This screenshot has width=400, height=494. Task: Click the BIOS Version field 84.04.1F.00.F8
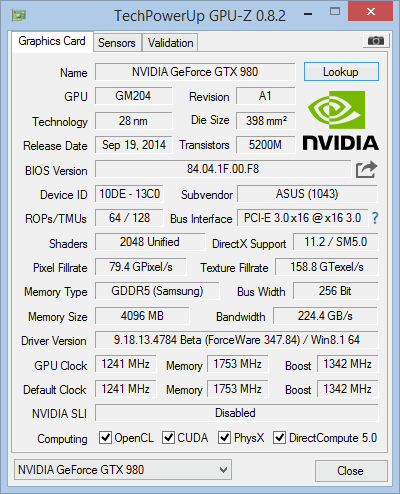tap(223, 169)
